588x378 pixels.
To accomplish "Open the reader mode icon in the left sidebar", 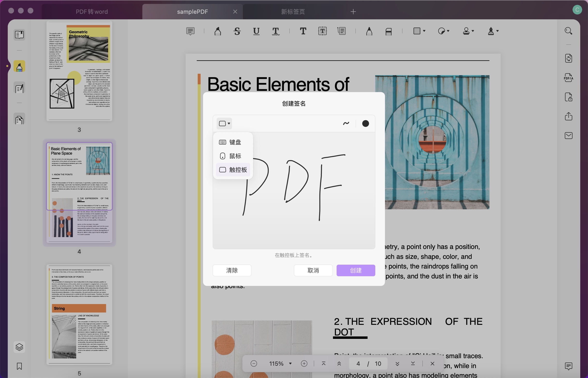I will pos(19,35).
